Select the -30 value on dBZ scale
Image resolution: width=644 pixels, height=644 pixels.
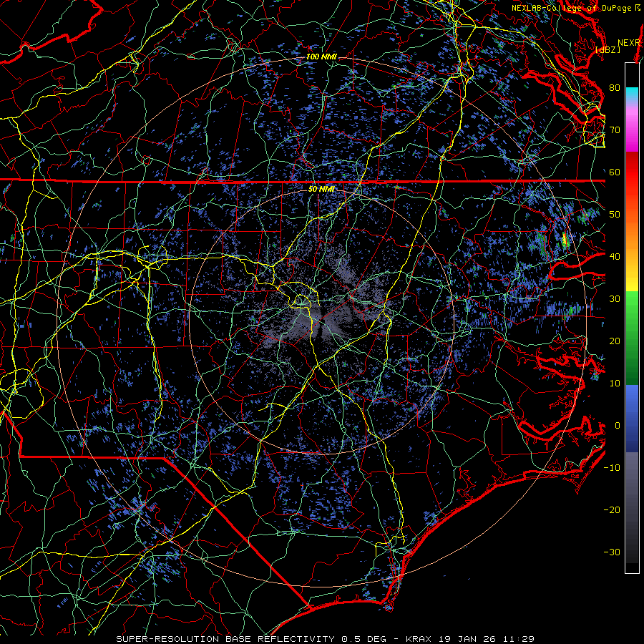coord(612,552)
